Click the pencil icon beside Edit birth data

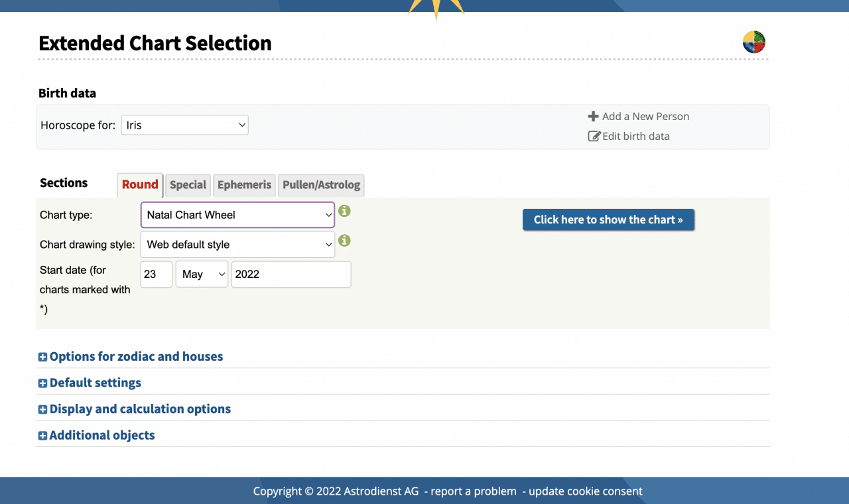[594, 137]
